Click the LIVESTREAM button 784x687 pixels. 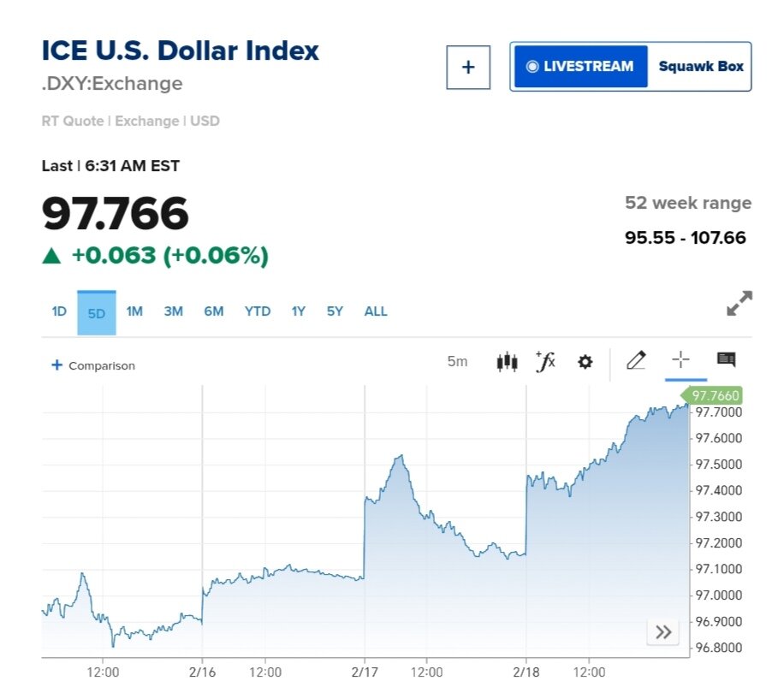point(580,67)
